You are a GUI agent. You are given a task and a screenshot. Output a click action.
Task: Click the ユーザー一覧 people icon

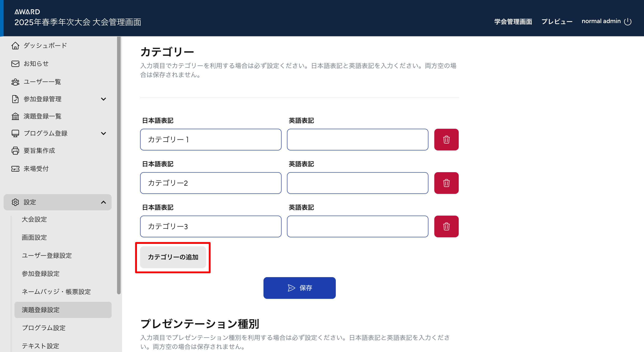[15, 82]
